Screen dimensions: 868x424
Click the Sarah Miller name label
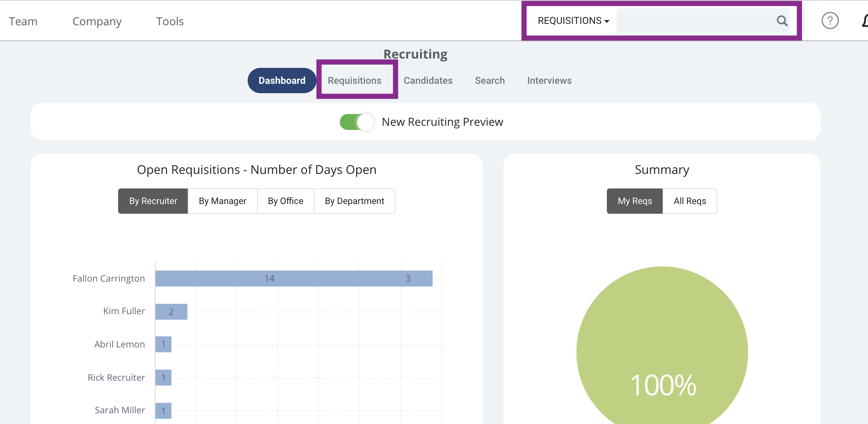120,410
